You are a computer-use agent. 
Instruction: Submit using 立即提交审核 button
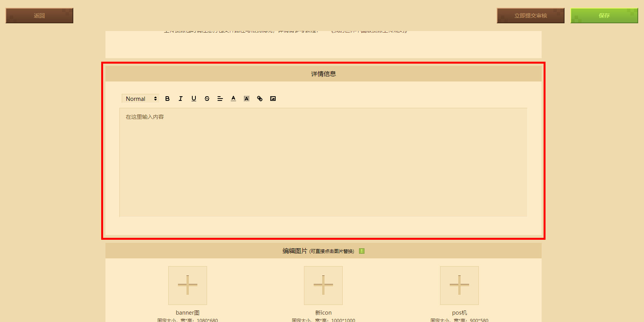[530, 16]
